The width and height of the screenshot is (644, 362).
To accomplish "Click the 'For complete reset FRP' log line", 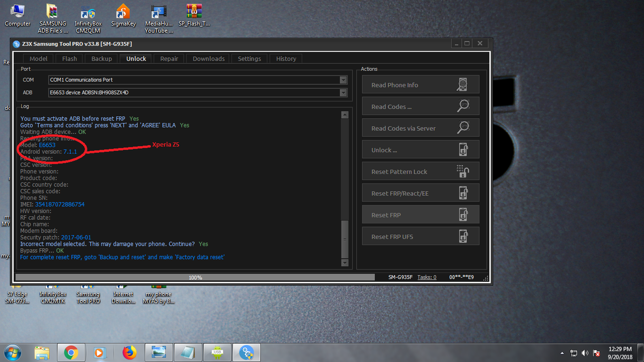I will [x=122, y=257].
